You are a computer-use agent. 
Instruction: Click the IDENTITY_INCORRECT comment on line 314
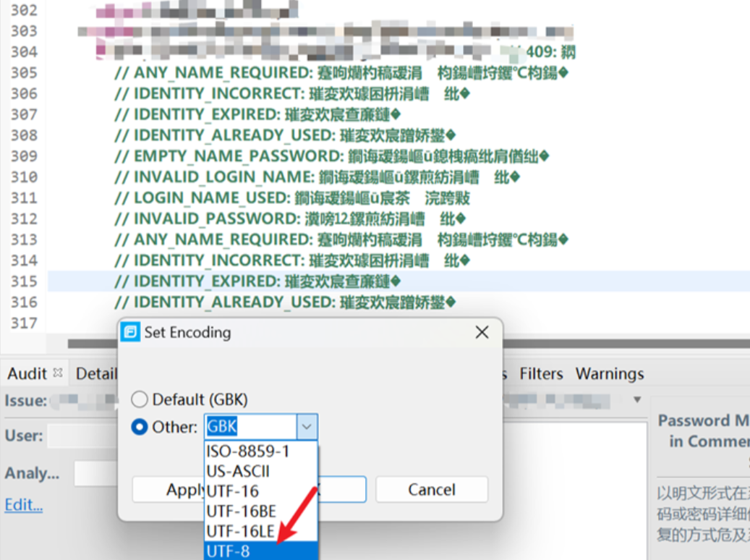tap(292, 260)
